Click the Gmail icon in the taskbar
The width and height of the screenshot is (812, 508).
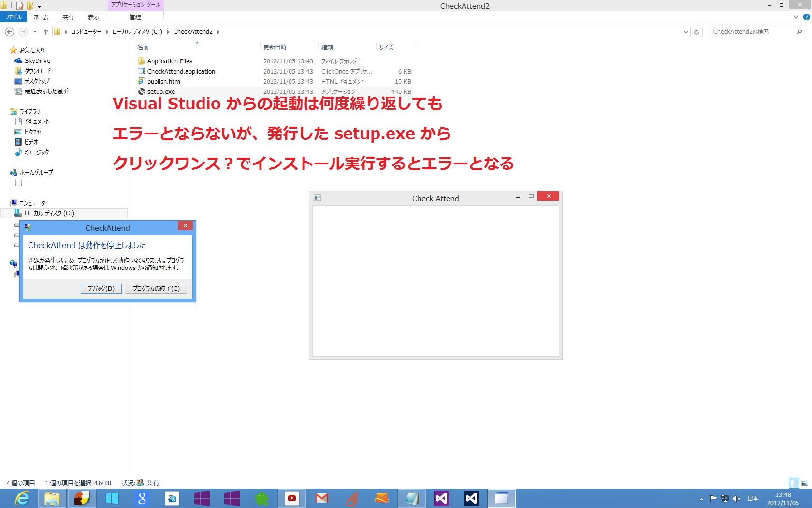pyautogui.click(x=322, y=498)
